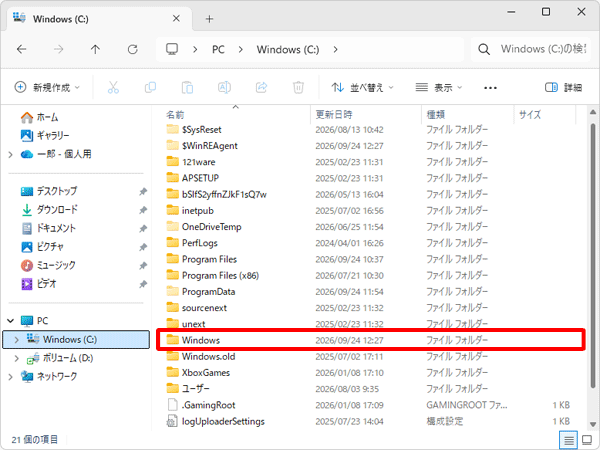Screen dimensions: 600x450
Task: Sort by 種類 column header
Action: click(x=436, y=114)
